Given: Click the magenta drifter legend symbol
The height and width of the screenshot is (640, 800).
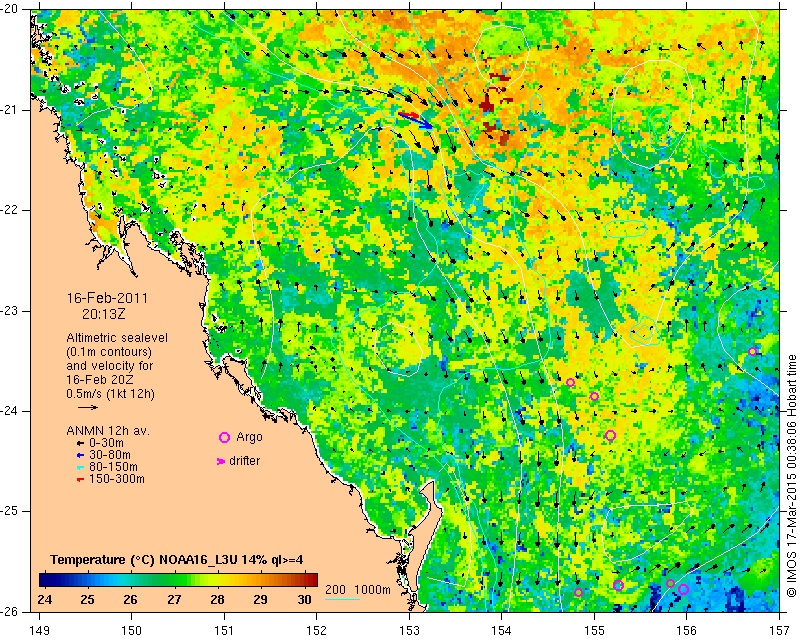Looking at the screenshot, I should [x=221, y=461].
